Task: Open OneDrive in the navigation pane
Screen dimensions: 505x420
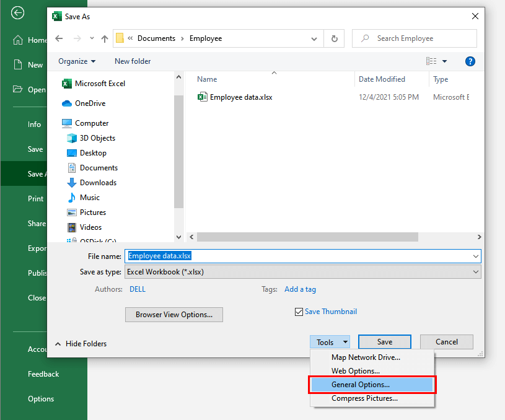Action: pos(90,103)
